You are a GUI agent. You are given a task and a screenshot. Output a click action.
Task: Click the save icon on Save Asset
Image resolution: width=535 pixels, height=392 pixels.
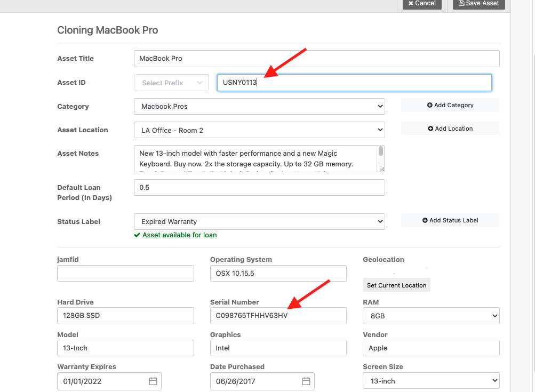click(x=461, y=4)
